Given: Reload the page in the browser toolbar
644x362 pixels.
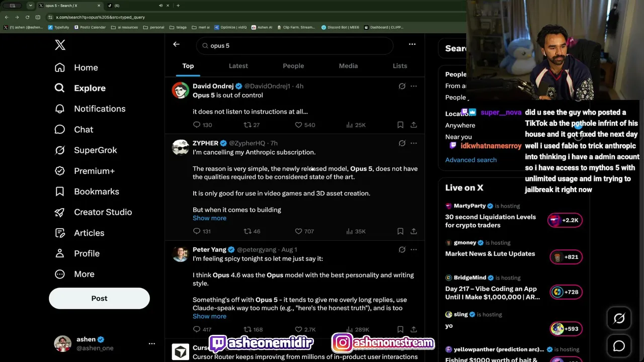Looking at the screenshot, I should [27, 17].
